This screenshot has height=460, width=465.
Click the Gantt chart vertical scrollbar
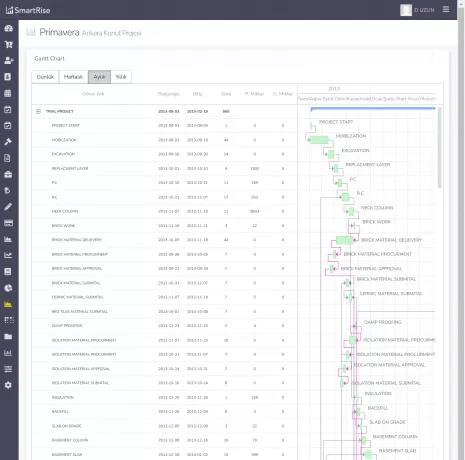[439, 148]
